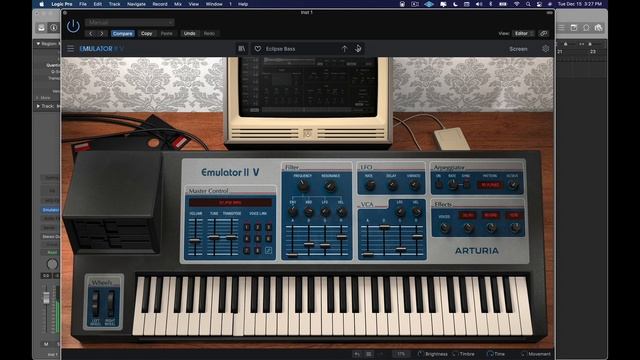Click the Eclipse Bass preset name
This screenshot has height=360, width=640.
(x=280, y=49)
